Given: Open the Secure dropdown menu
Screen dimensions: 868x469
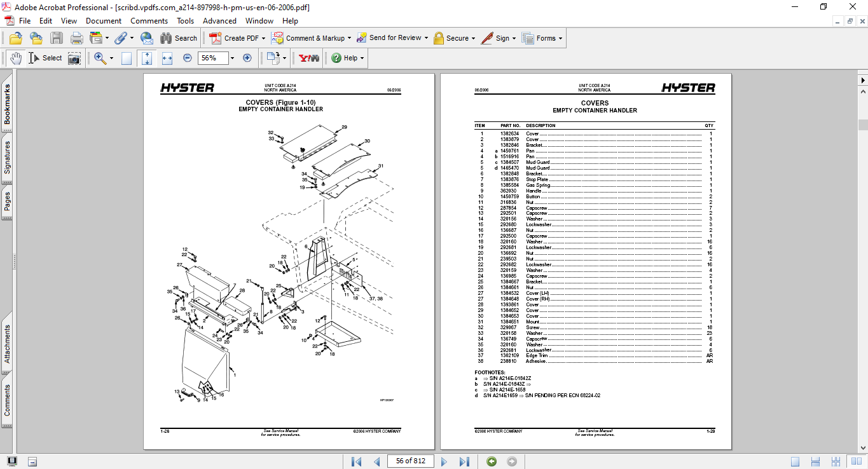Looking at the screenshot, I should coord(474,38).
